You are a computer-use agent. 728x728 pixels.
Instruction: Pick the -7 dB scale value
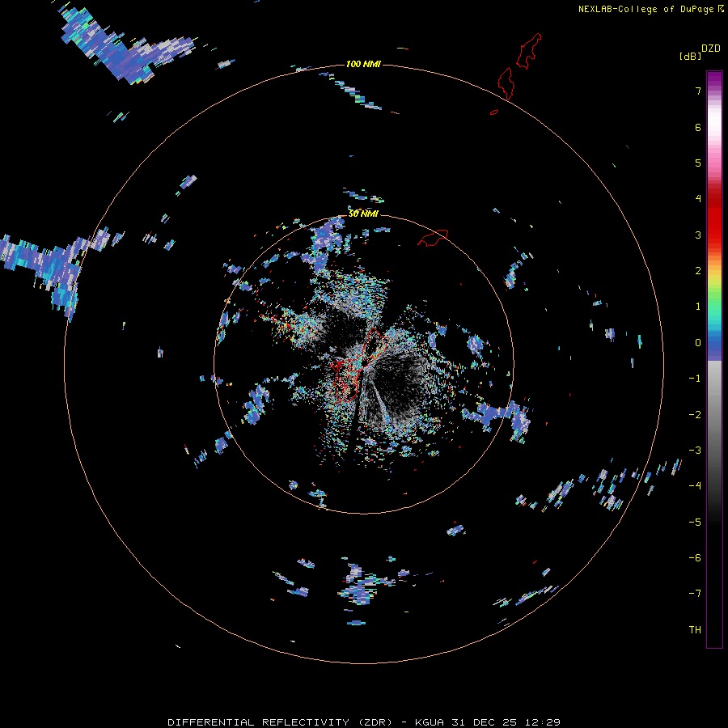coord(695,594)
